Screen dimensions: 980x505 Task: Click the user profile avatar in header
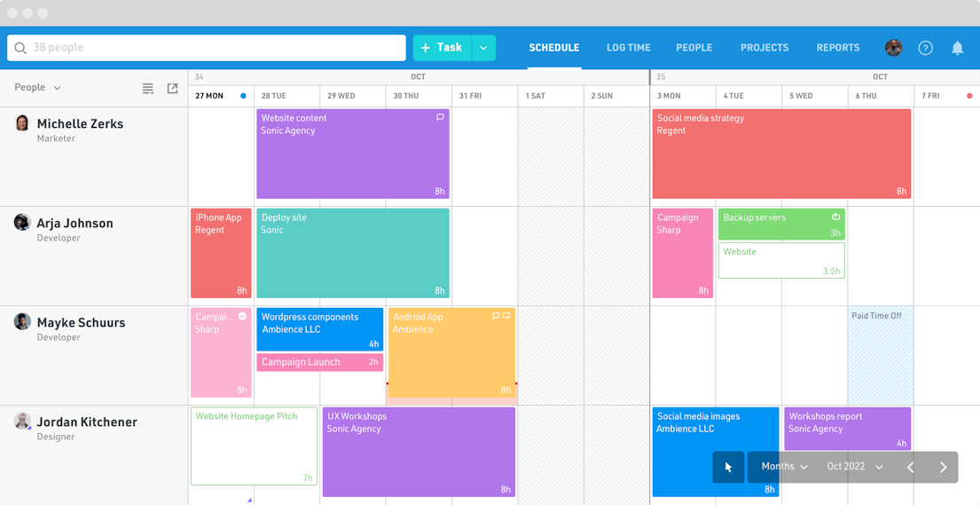(x=894, y=48)
